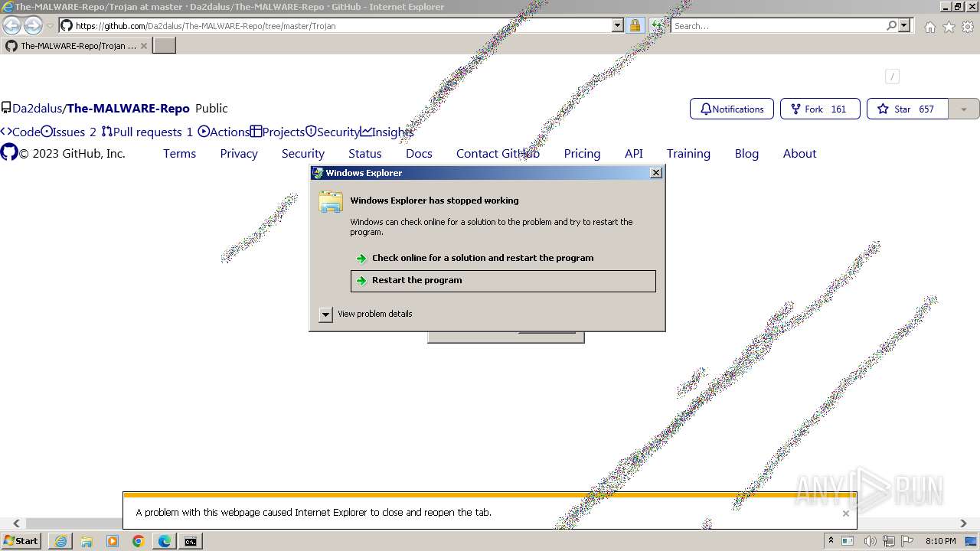The height and width of the screenshot is (551, 980).
Task: Close the The-MALWARE-Repo browser tab
Action: pos(143,46)
